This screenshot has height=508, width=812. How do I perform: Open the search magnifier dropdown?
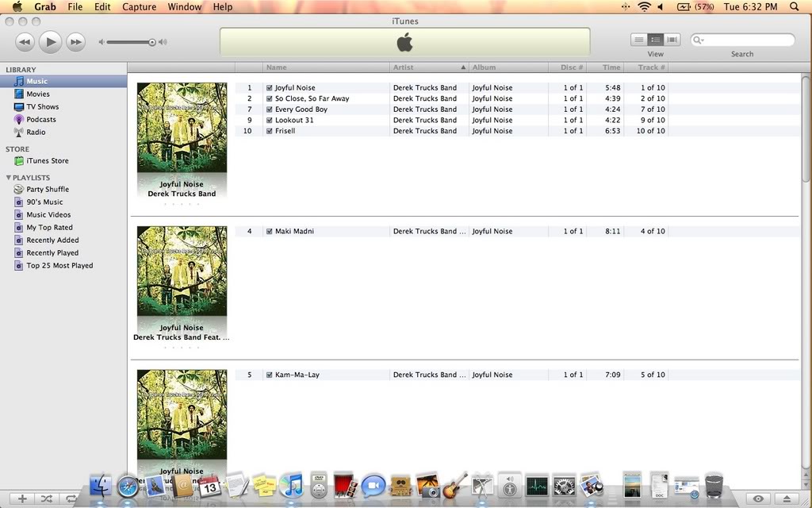699,40
